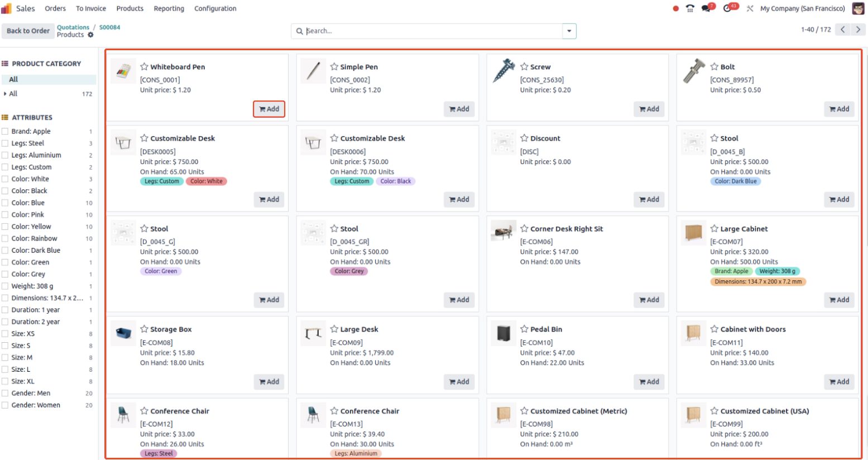This screenshot has height=460, width=868.
Task: Tick the Gender: Women filter
Action: 5,405
